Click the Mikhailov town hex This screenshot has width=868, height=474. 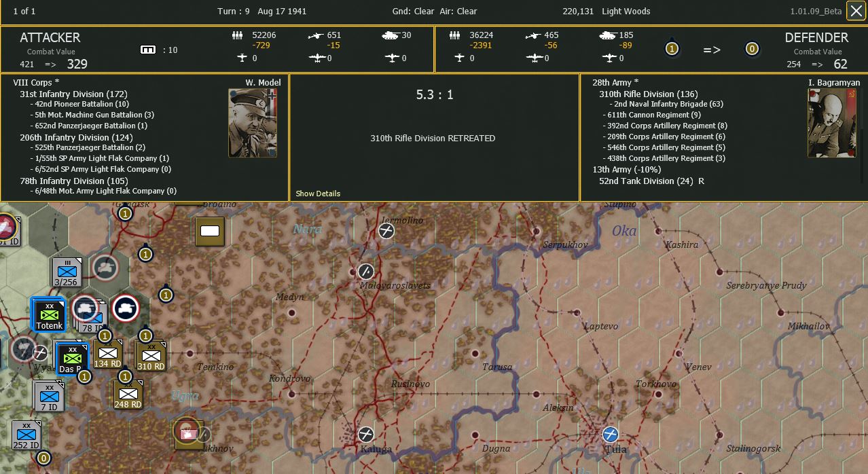coord(780,312)
